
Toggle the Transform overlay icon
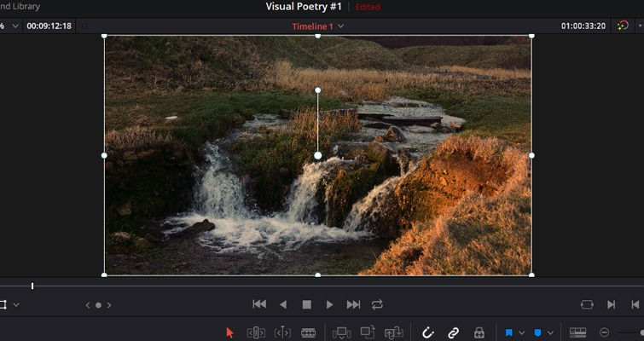pyautogui.click(x=3, y=305)
